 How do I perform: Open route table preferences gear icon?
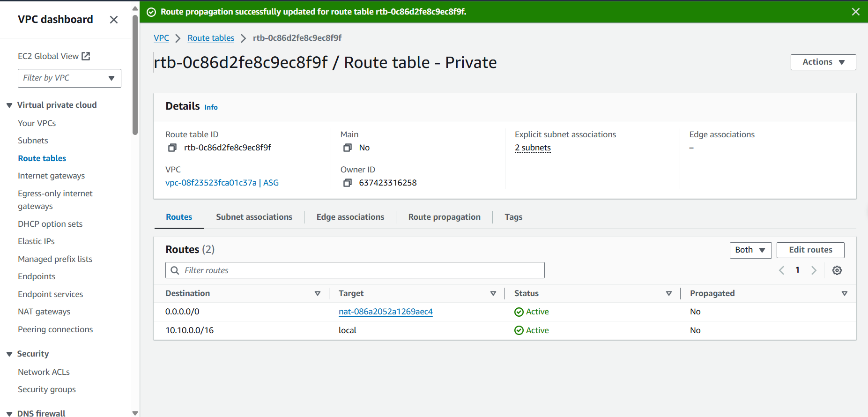[x=837, y=270]
